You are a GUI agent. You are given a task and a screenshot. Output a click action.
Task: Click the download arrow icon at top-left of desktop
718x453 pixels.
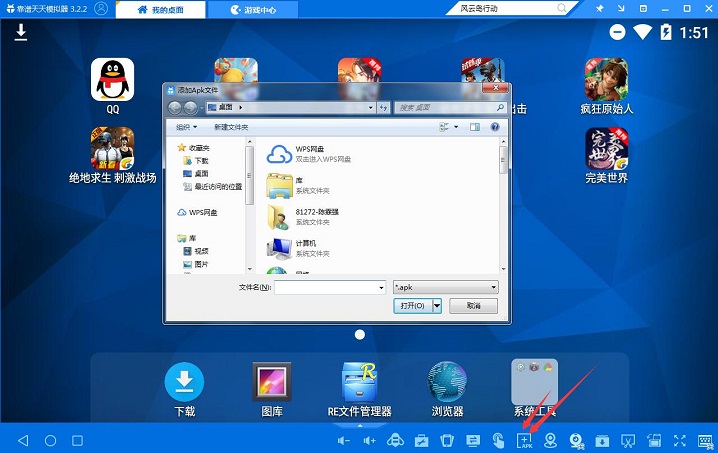(x=21, y=32)
